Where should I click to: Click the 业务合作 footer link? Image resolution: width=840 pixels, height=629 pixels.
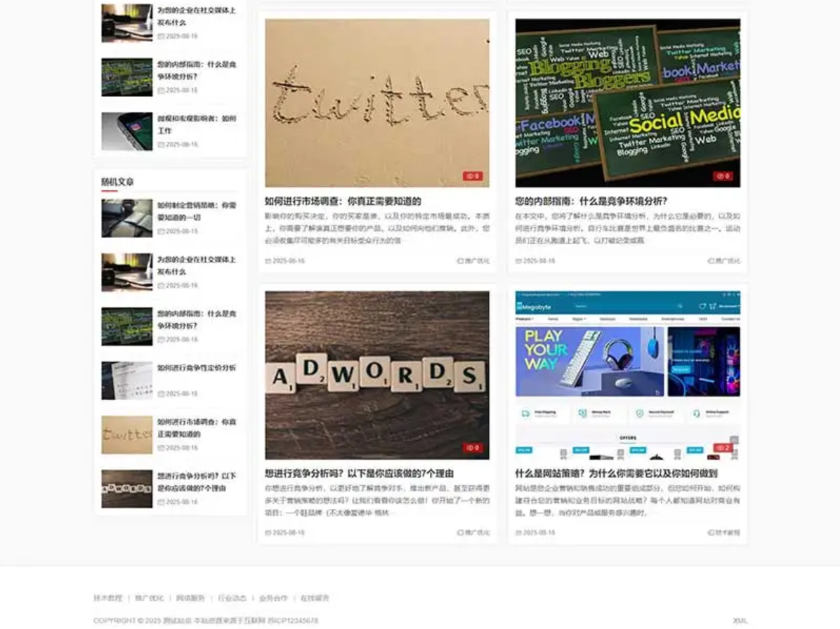(x=273, y=598)
